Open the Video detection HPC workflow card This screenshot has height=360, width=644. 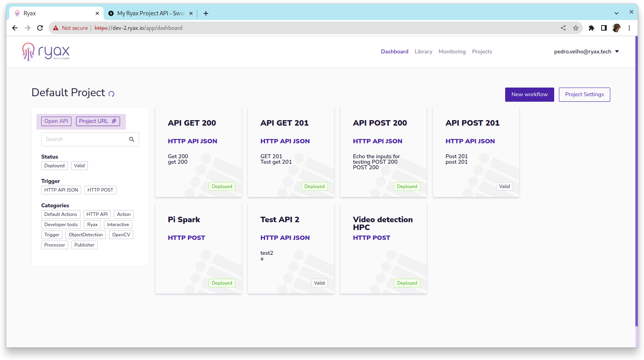383,249
